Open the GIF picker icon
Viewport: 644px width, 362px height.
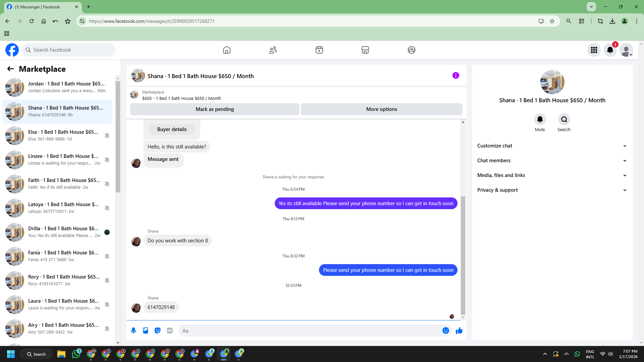(170, 330)
